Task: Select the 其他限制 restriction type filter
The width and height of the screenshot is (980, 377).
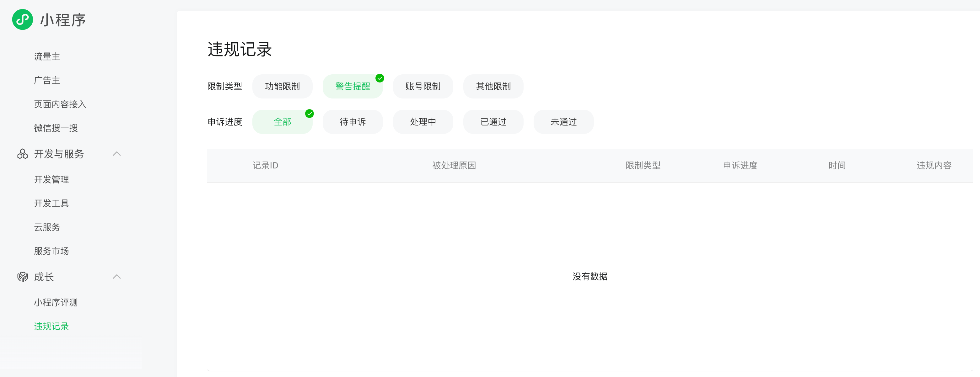Action: coord(493,87)
